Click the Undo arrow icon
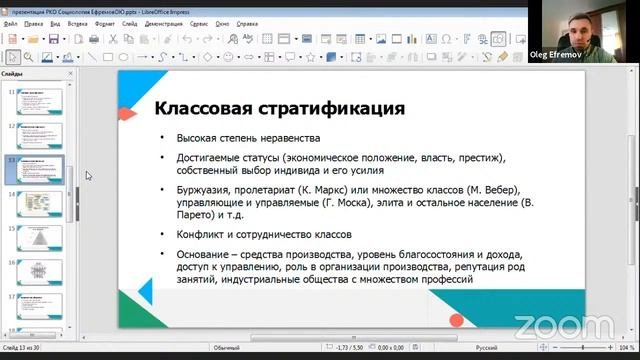Screen dimensions: 640x360 pyautogui.click(x=187, y=39)
